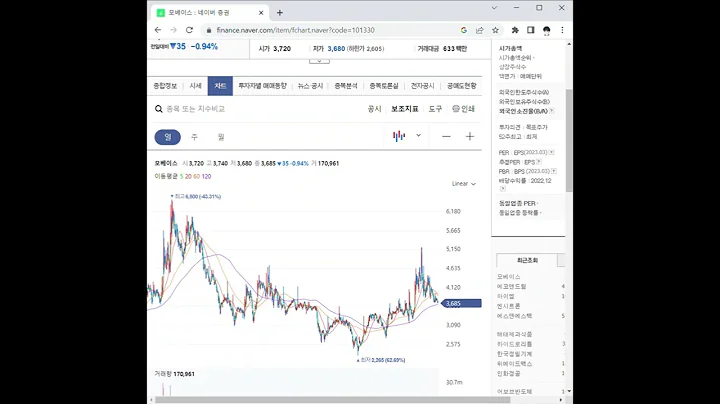Image resolution: width=720 pixels, height=404 pixels.
Task: Toggle the 20-day moving average
Action: point(188,176)
